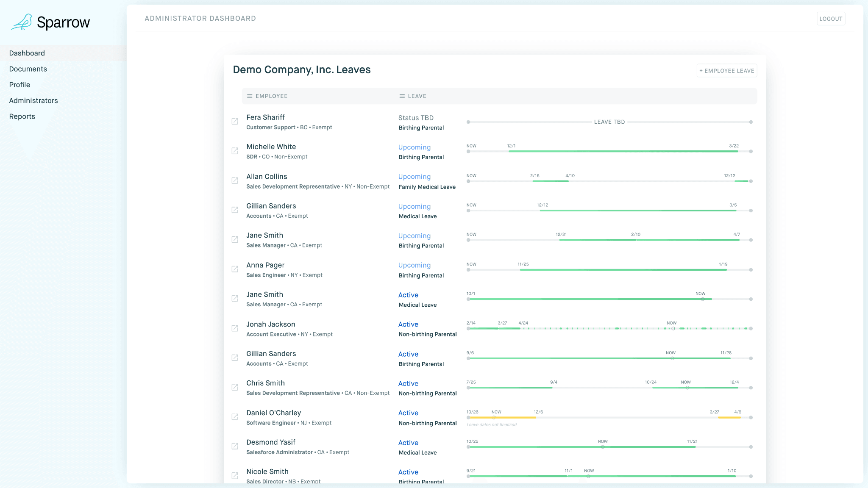Click the open icon beside Chris Smith

click(235, 388)
